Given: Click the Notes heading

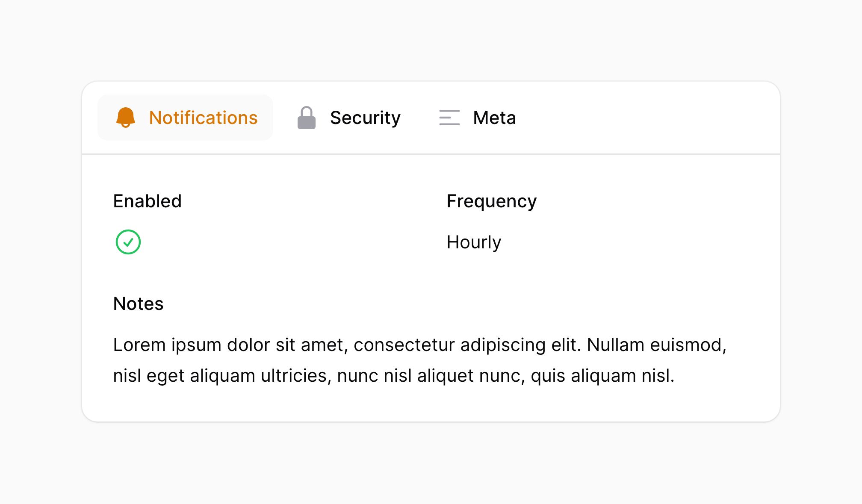Looking at the screenshot, I should pos(139,304).
